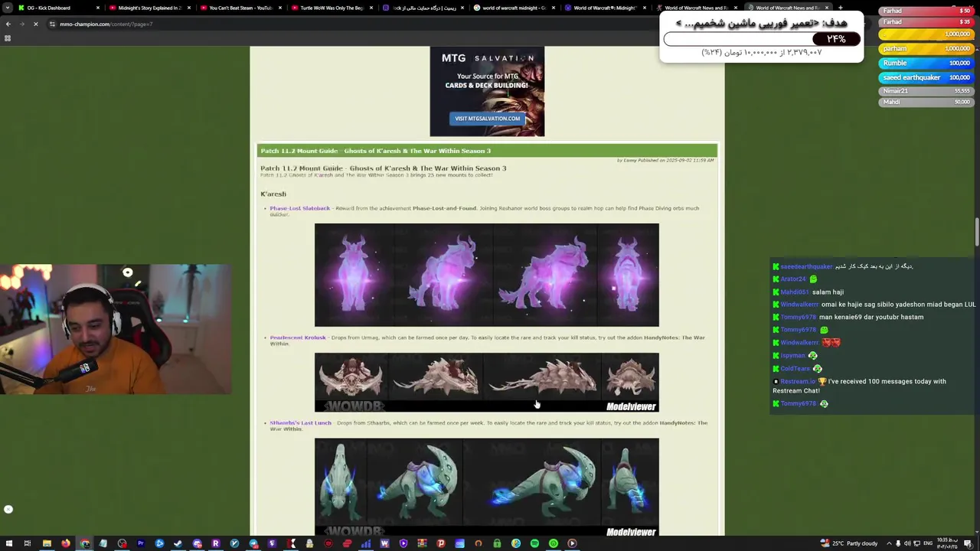The width and height of the screenshot is (980, 551).
Task: Open Steam from the taskbar
Action: click(178, 543)
